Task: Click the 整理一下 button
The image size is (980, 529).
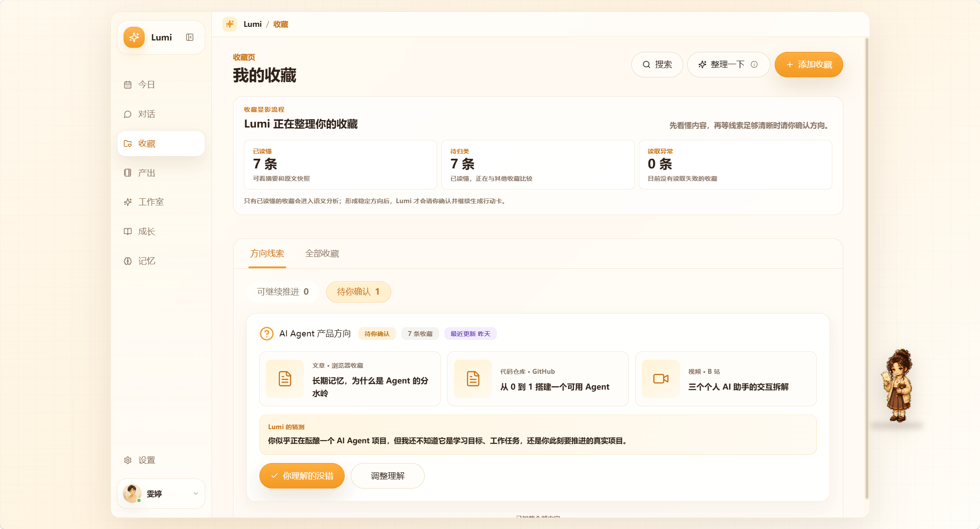Action: point(729,65)
